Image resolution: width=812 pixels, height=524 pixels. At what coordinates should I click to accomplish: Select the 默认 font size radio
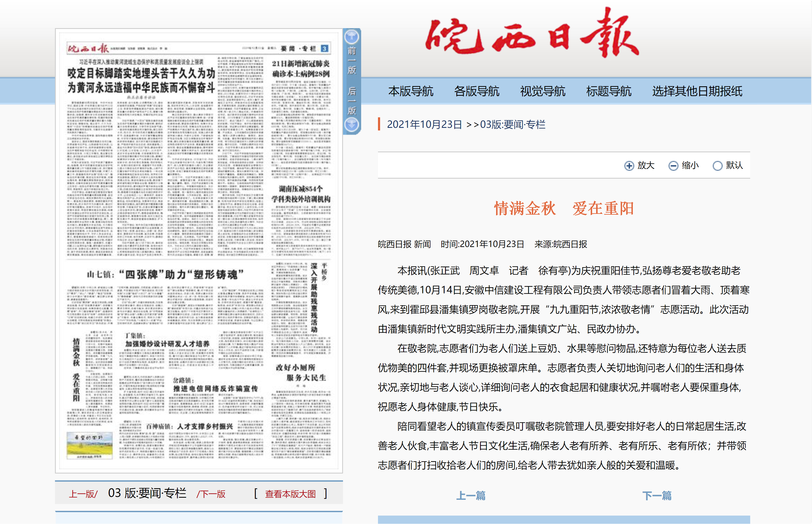click(x=717, y=166)
